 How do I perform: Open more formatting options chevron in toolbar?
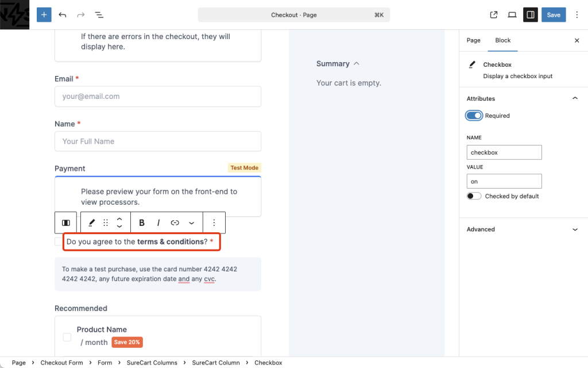191,223
